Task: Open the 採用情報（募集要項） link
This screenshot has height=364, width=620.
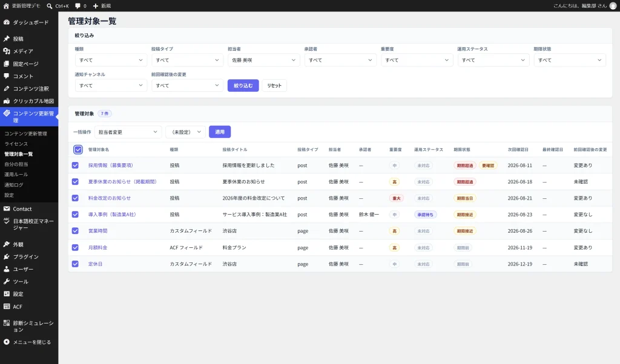Action: pos(111,166)
